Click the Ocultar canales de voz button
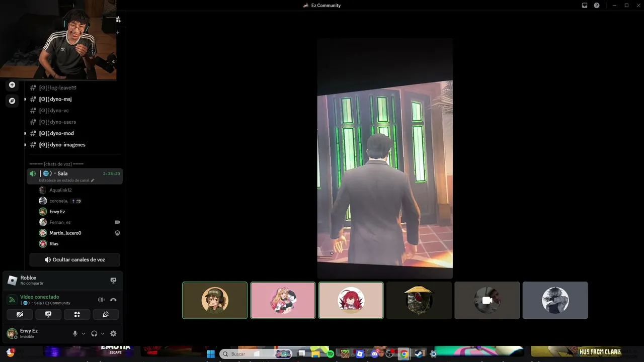644x362 pixels. (x=74, y=260)
